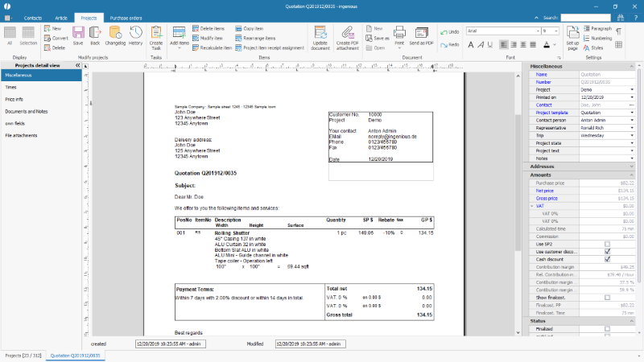Send the quotation as PDF

(422, 34)
